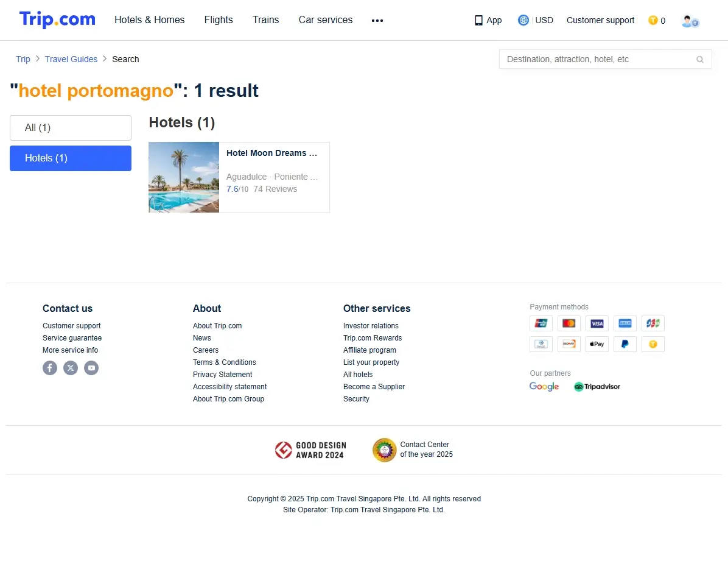Click the 74 Reviews text
This screenshot has width=728, height=561.
point(275,189)
